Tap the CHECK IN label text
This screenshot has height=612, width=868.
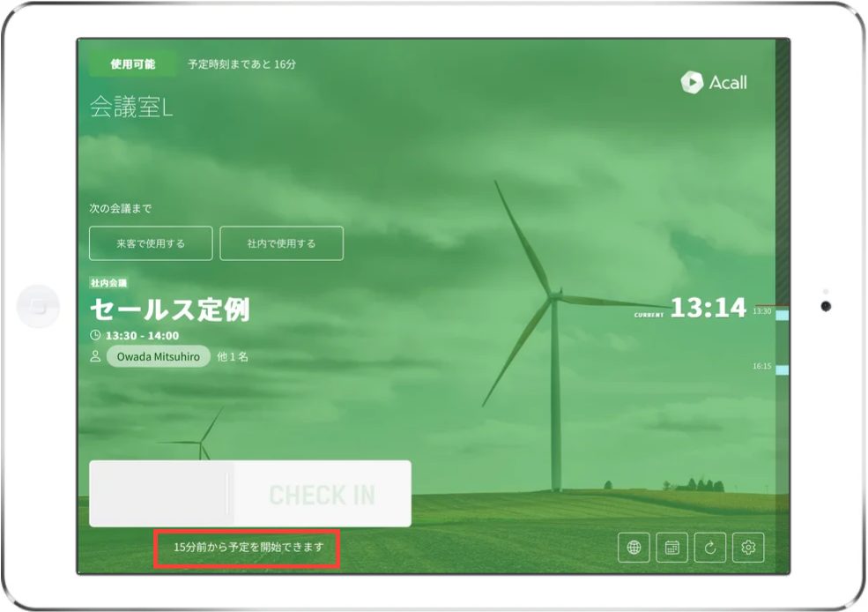tap(322, 495)
